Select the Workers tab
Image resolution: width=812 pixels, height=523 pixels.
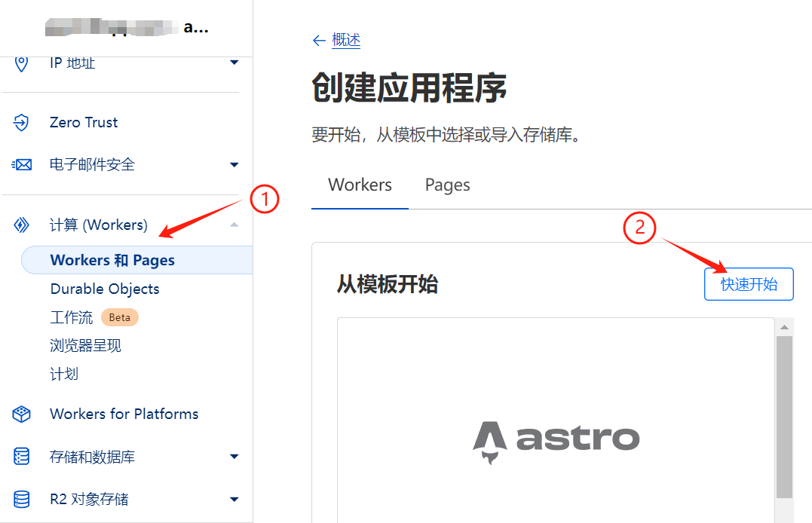pos(360,185)
